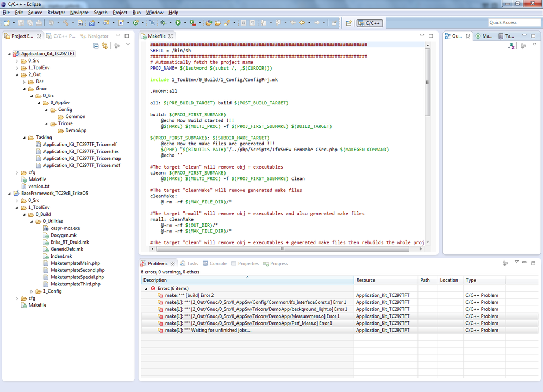Image resolution: width=543 pixels, height=392 pixels.
Task: Switch to the Tasks tab
Action: pyautogui.click(x=189, y=264)
